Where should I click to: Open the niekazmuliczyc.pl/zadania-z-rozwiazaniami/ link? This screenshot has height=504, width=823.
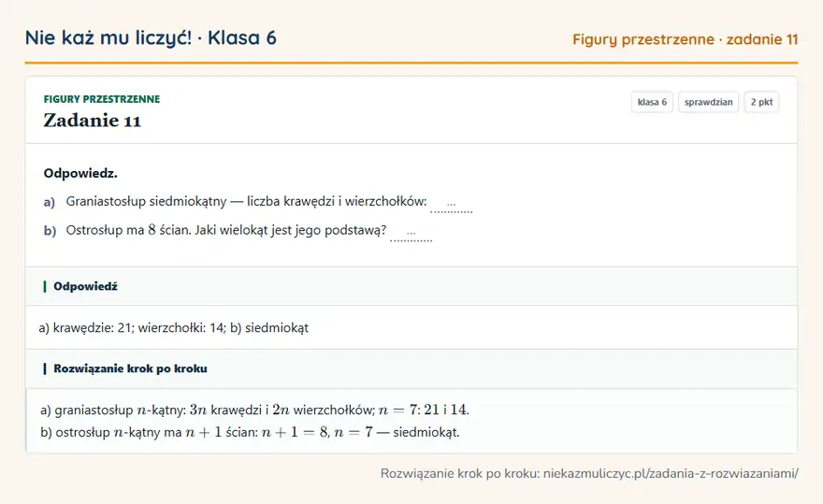671,473
